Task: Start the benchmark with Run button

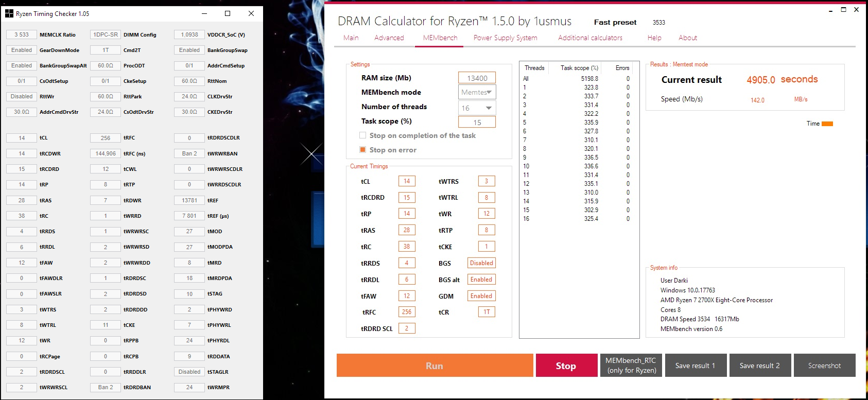Action: coord(435,366)
